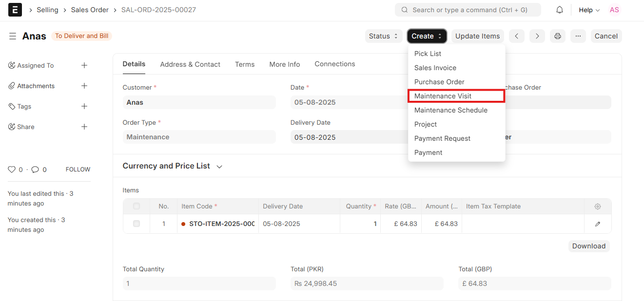Toggle the sidebar hamburger menu icon
The image size is (644, 301).
[13, 36]
